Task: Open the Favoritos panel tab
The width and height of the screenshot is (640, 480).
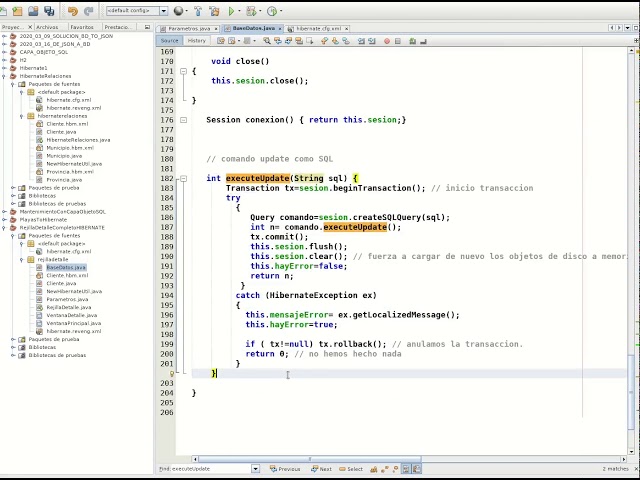Action: 82,27
